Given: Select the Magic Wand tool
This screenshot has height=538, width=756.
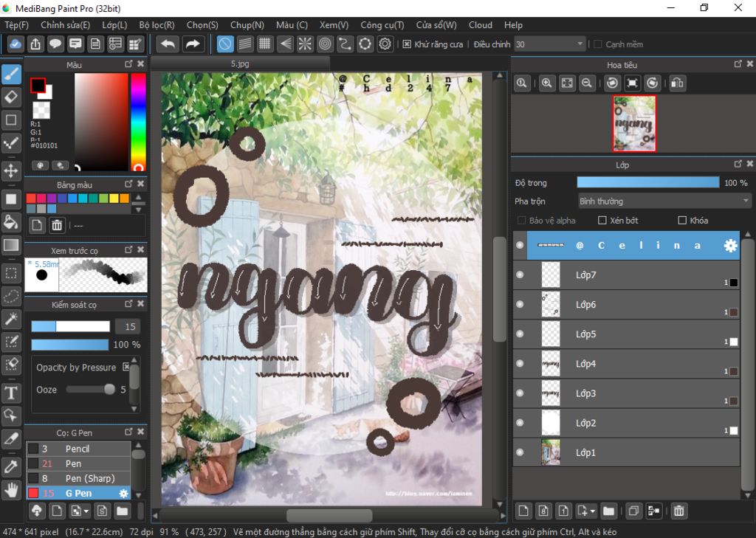Looking at the screenshot, I should (11, 319).
